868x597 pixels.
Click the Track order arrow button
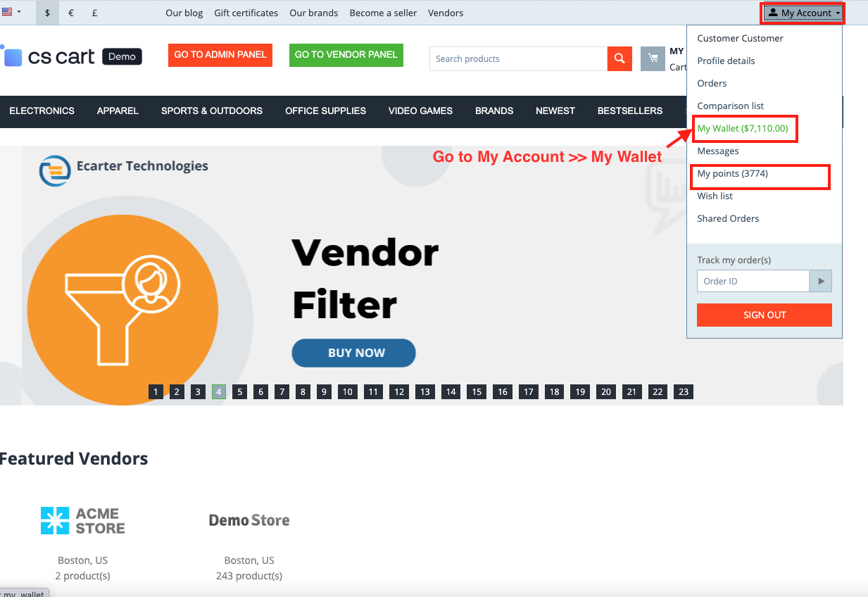[x=821, y=281]
